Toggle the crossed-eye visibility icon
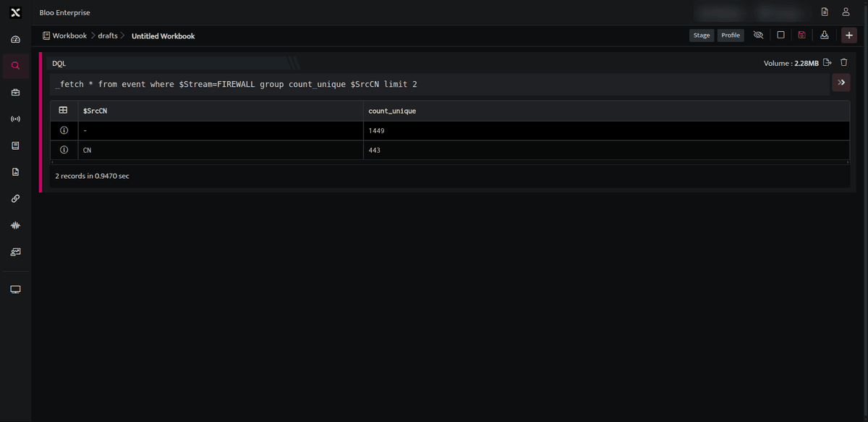 pos(758,35)
